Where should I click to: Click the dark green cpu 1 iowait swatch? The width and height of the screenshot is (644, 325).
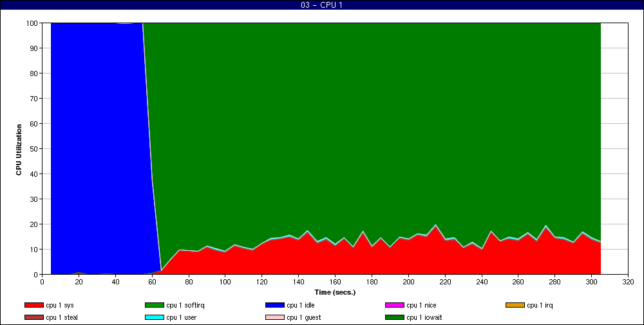pos(394,318)
